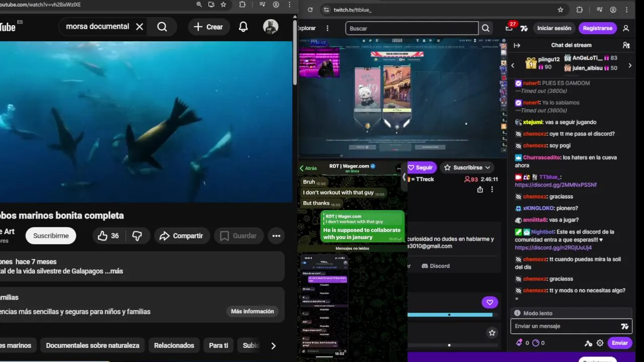Viewport: 644px width, 362px height.
Task: Dislike the YouTube video
Action: [137, 236]
